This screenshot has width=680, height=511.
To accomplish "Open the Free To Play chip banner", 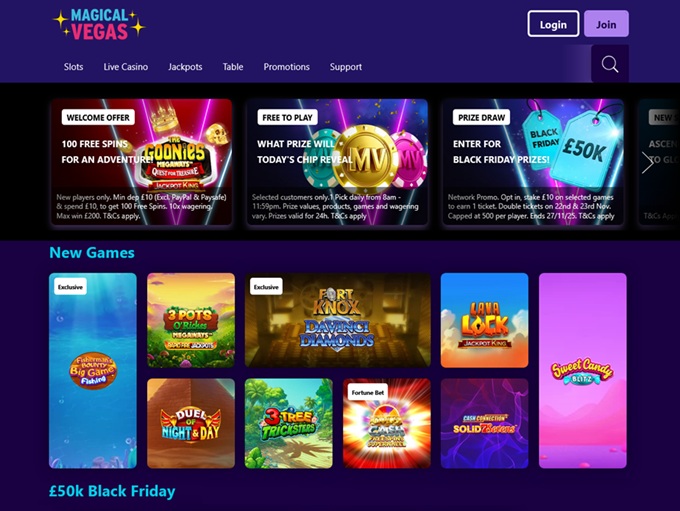I will click(337, 162).
